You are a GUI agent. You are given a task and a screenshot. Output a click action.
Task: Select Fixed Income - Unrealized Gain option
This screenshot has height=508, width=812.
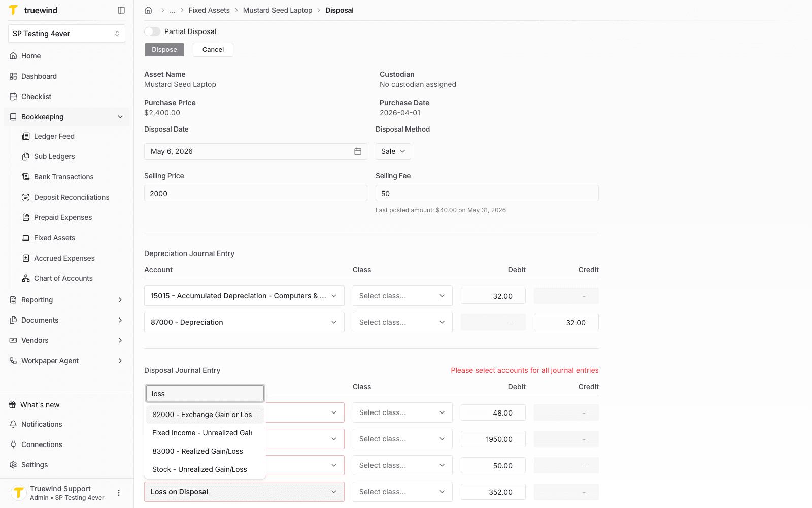pyautogui.click(x=205, y=433)
